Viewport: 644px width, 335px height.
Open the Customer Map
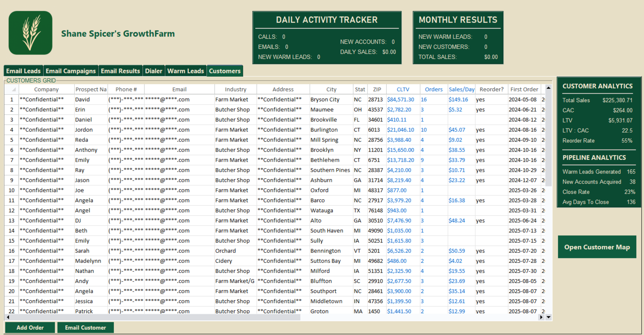coord(597,247)
